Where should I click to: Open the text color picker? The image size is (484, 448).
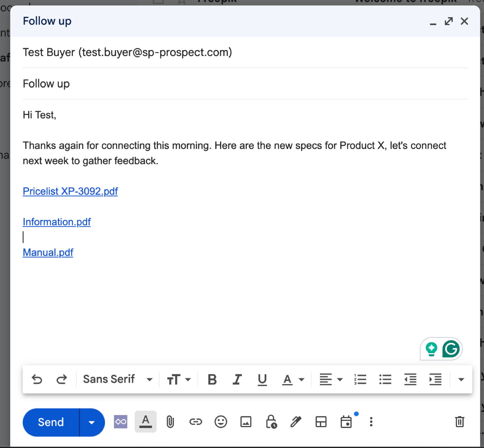tap(293, 379)
